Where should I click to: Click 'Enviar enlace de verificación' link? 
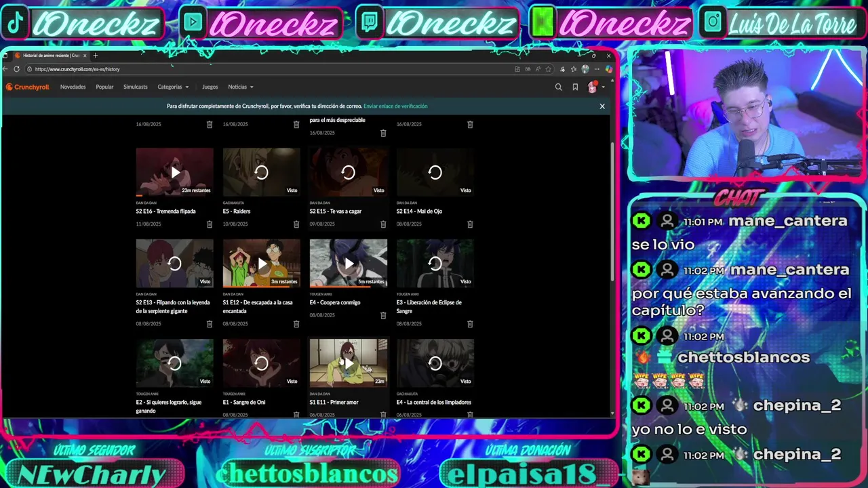[395, 106]
